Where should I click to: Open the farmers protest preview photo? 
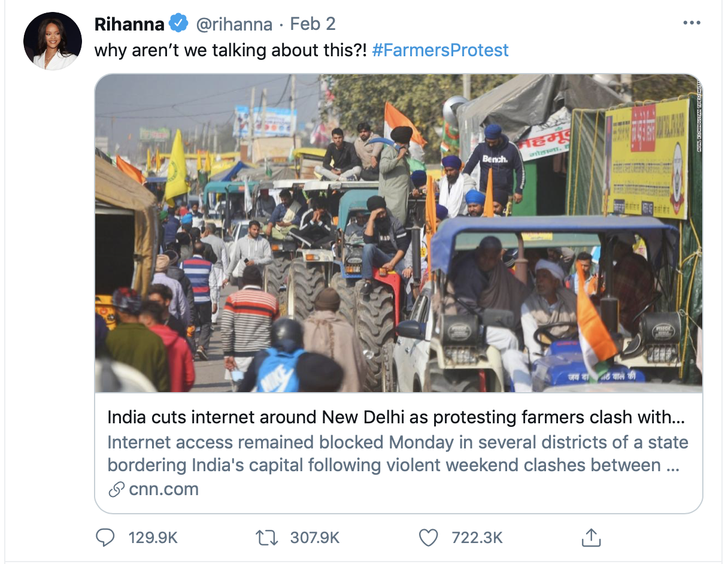(398, 233)
